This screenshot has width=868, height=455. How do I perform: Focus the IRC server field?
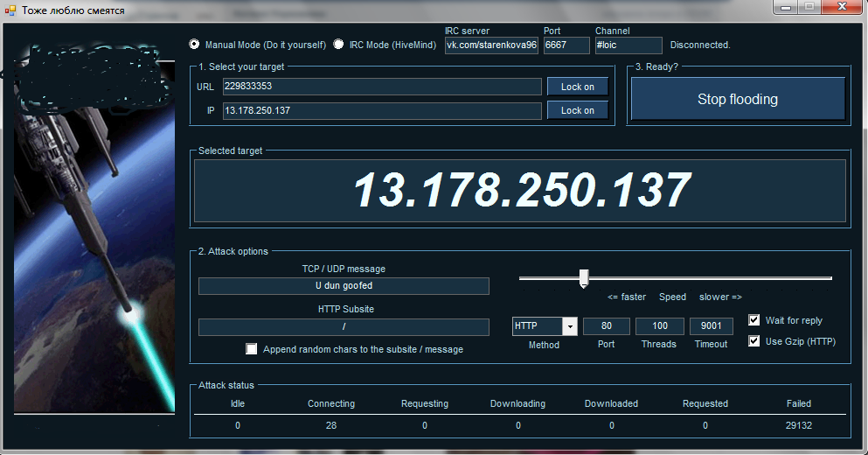[491, 45]
